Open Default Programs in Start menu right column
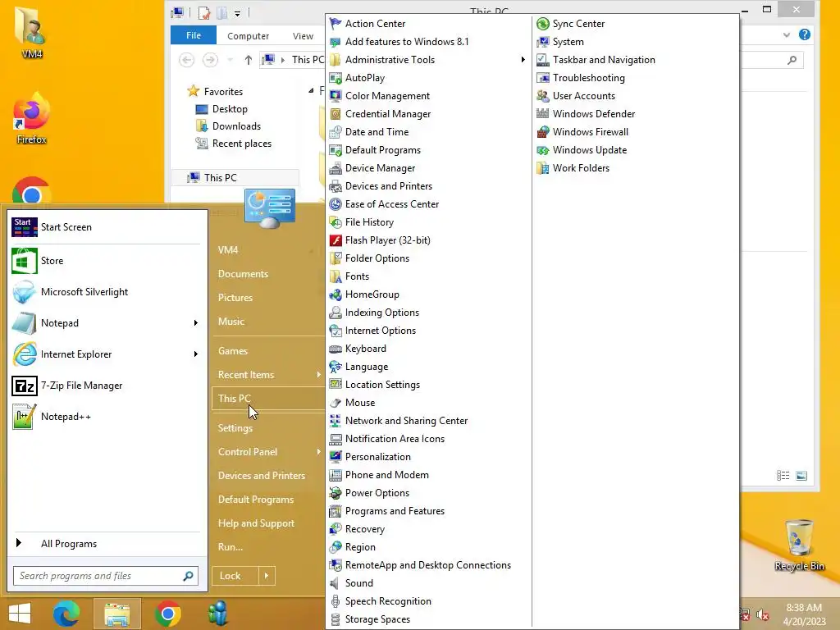Image resolution: width=840 pixels, height=630 pixels. point(256,500)
